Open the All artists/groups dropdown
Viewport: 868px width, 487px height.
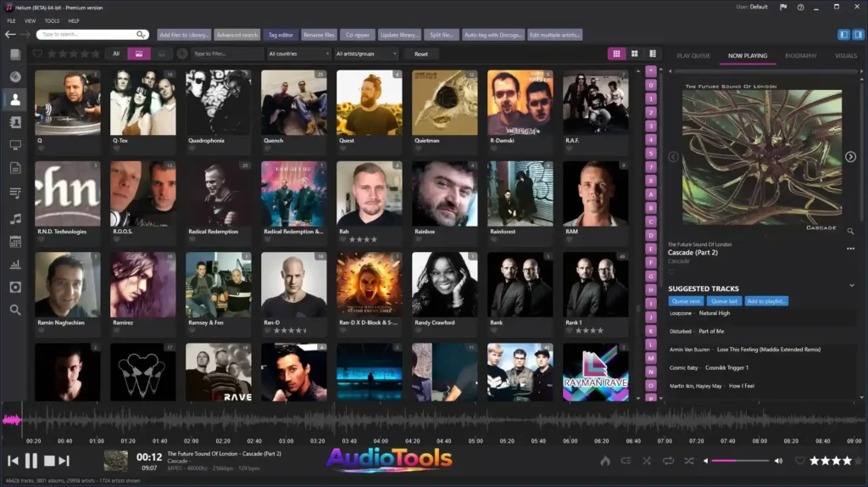pos(366,53)
